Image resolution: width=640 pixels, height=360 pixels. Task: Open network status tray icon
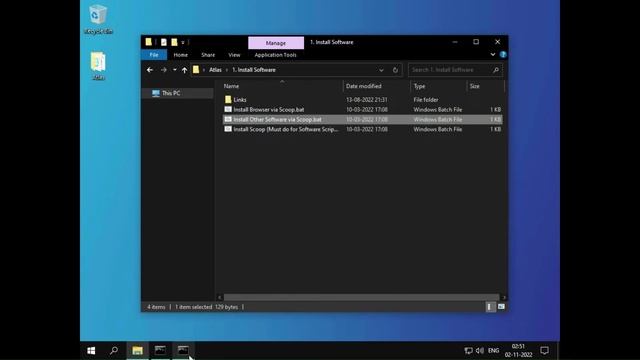point(468,351)
